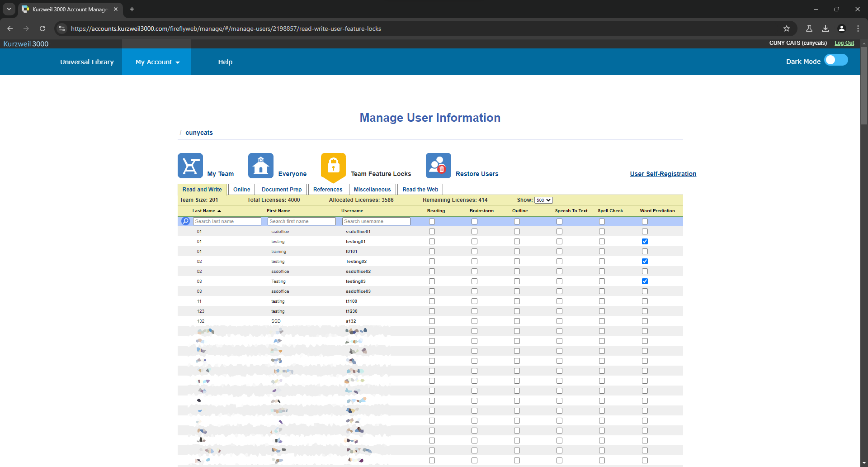The height and width of the screenshot is (467, 868).
Task: Check Brainstorm lock for t0101
Action: [474, 252]
